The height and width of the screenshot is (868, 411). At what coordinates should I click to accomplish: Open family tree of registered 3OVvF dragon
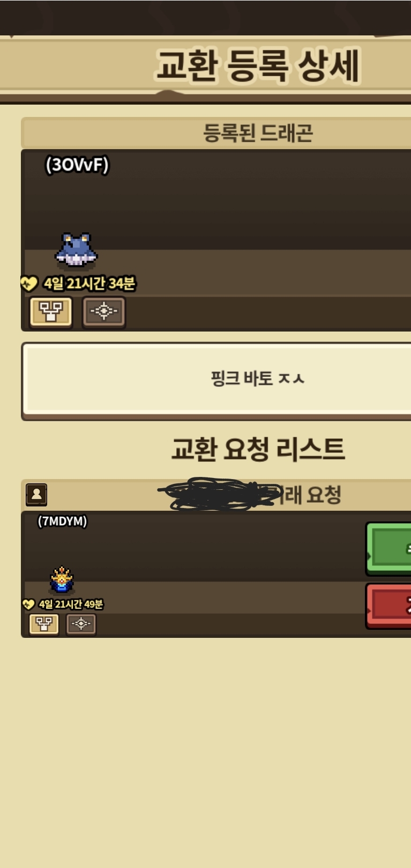pyautogui.click(x=51, y=312)
